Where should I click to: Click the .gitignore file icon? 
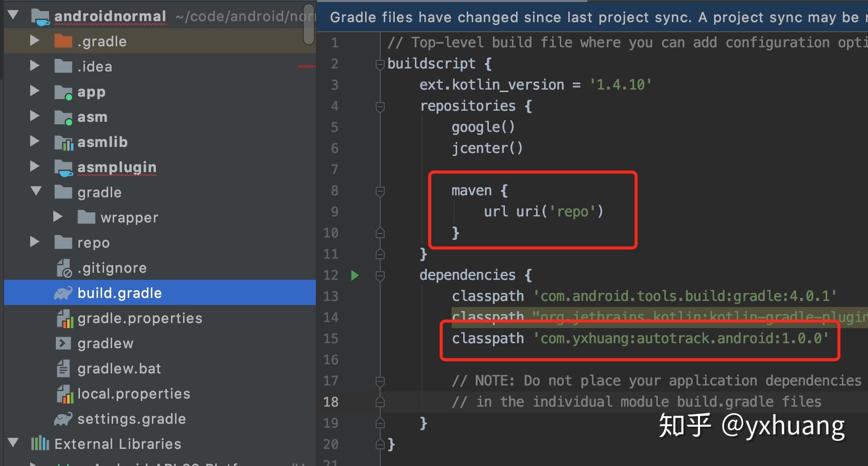click(x=64, y=268)
